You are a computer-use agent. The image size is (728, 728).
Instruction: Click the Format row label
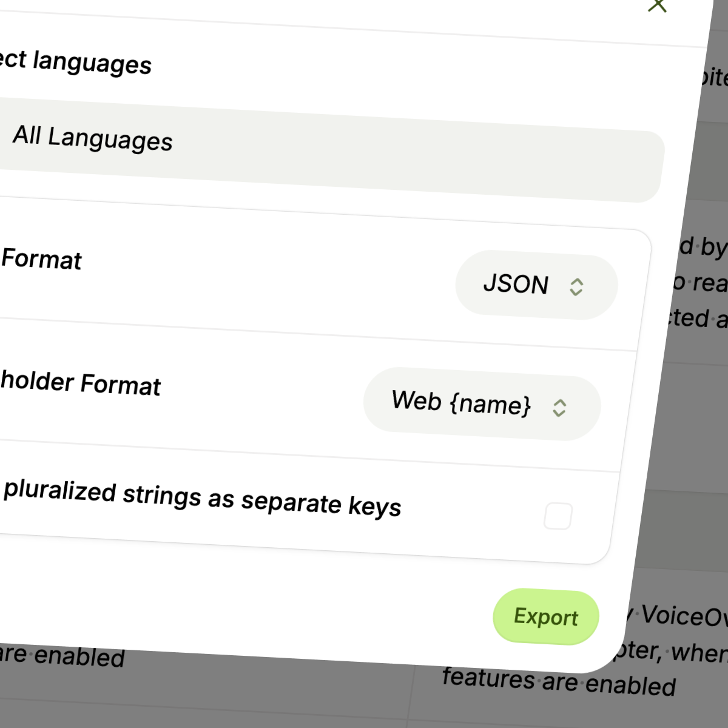click(x=41, y=259)
